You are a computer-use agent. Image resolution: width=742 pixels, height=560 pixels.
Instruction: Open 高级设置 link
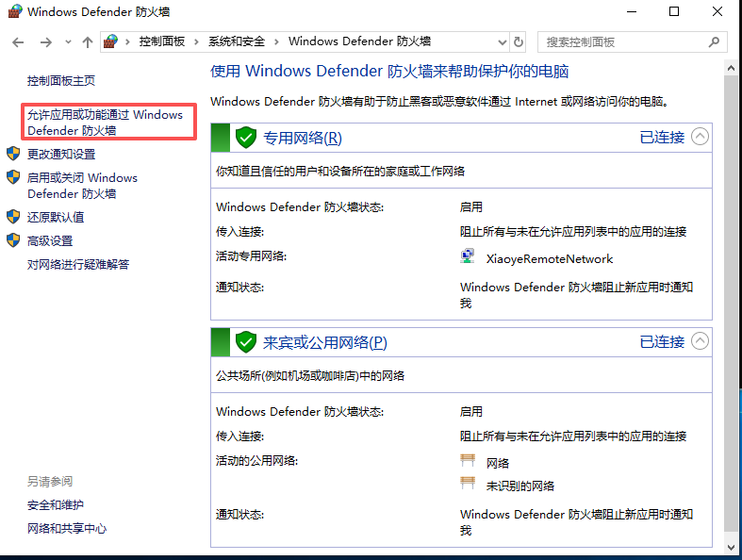[50, 240]
